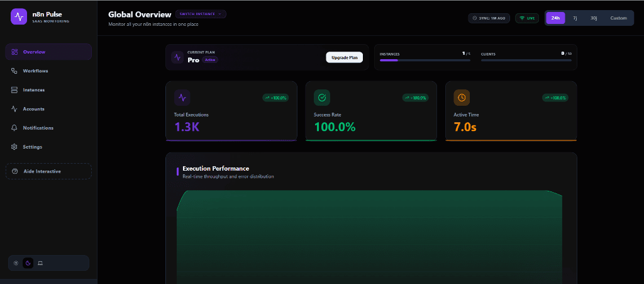Switch to light theme sun icon
644x284 pixels.
coord(16,263)
